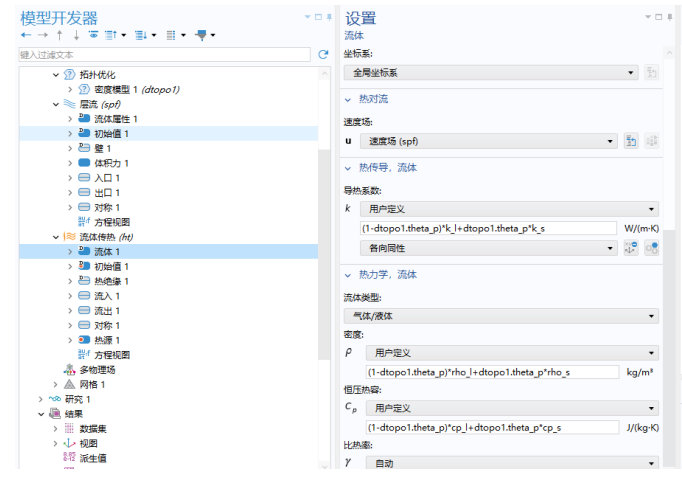Click the 研究 1 study icon
This screenshot has width=682, height=481.
55,399
